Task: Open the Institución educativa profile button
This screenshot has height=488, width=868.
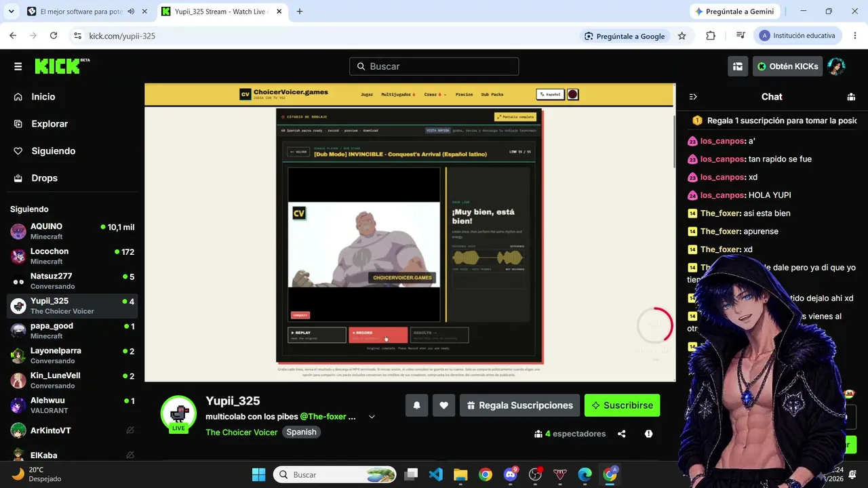Action: pos(797,36)
